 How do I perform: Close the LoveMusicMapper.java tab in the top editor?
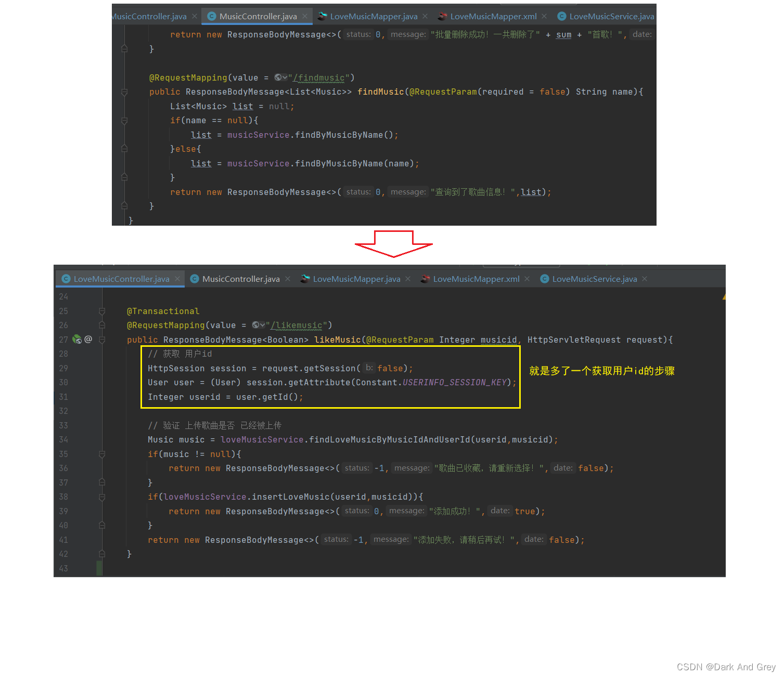click(425, 16)
